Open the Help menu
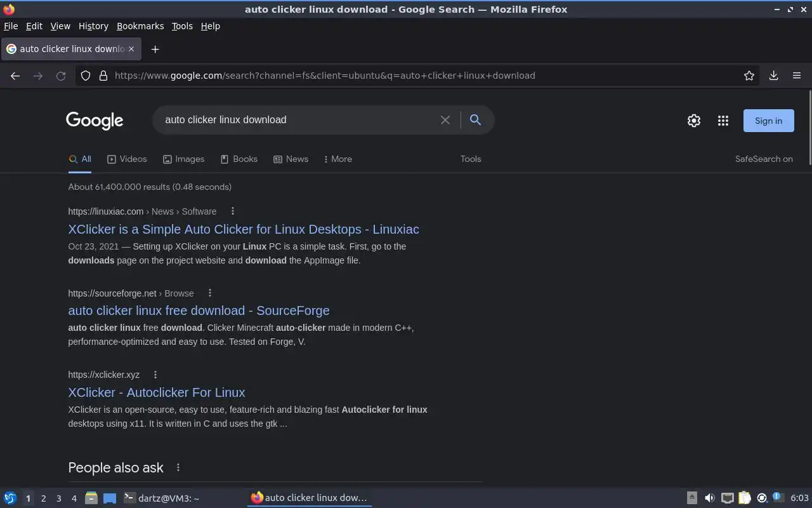This screenshot has height=508, width=812. [210, 26]
